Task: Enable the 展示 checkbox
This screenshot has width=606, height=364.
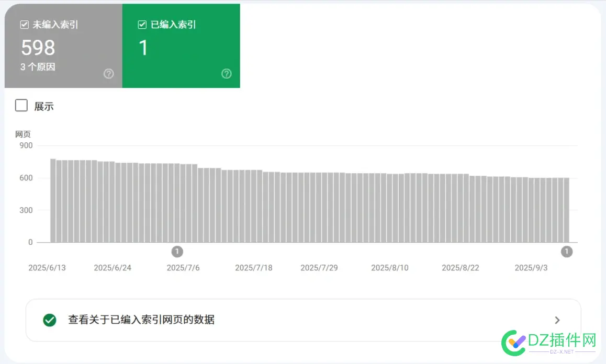Action: click(x=21, y=105)
